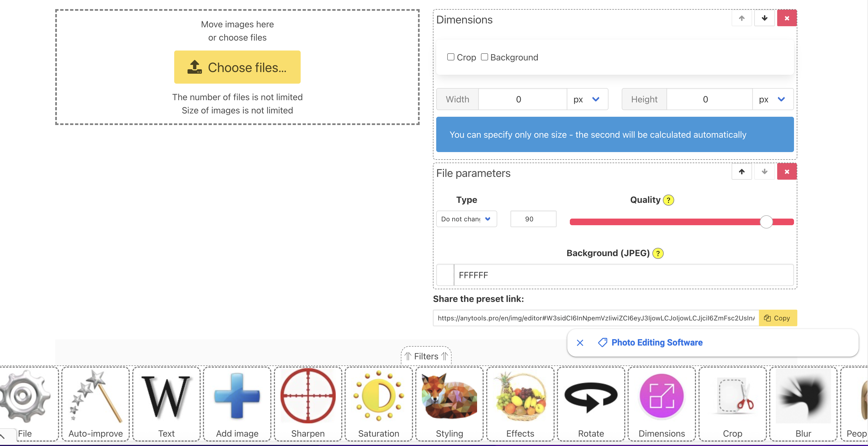Viewport: 868px width, 446px height.
Task: Copy the preset share link
Action: (x=778, y=318)
